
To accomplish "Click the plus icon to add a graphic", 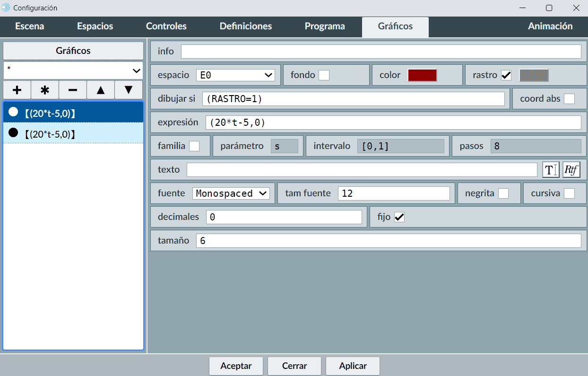I will pos(17,90).
